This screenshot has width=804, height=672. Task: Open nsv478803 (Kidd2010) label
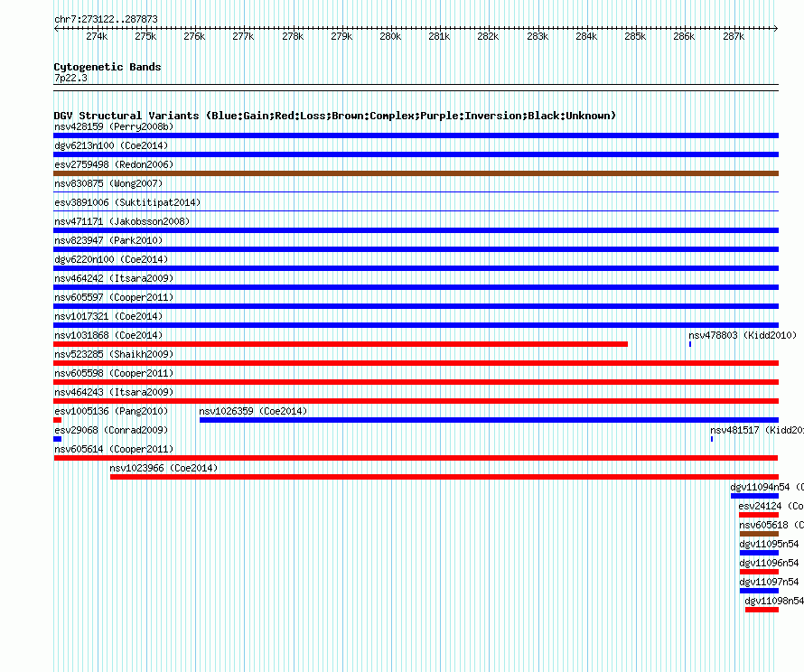(x=743, y=335)
